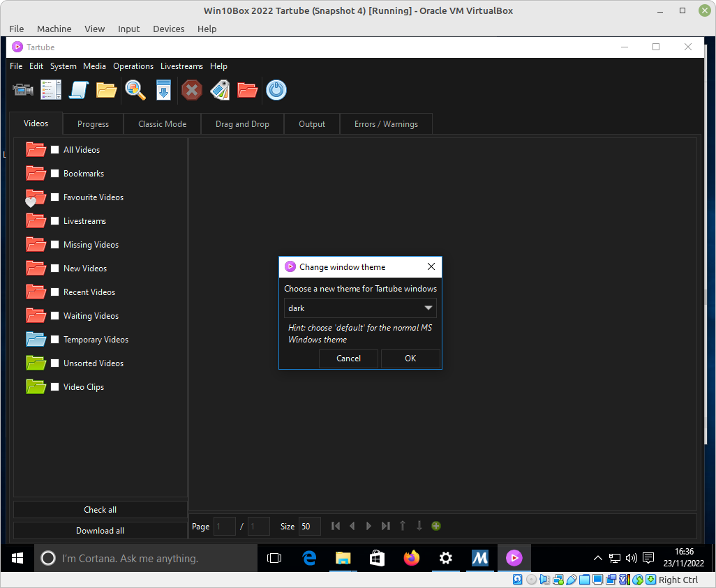Open Firefox from the taskbar

point(412,558)
